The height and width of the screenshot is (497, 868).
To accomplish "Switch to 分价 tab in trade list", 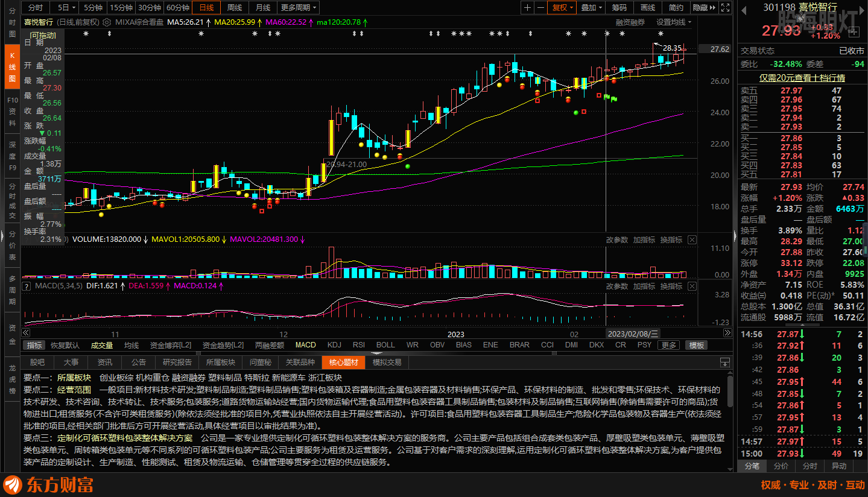I will 781,466.
